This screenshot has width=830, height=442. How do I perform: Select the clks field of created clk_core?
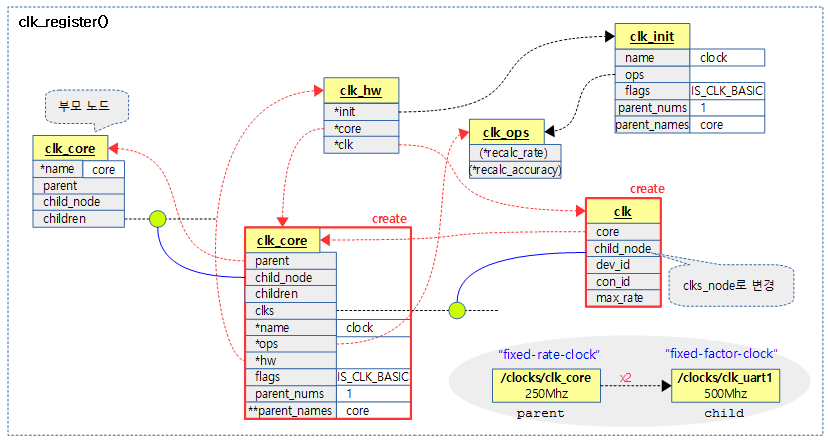point(291,311)
